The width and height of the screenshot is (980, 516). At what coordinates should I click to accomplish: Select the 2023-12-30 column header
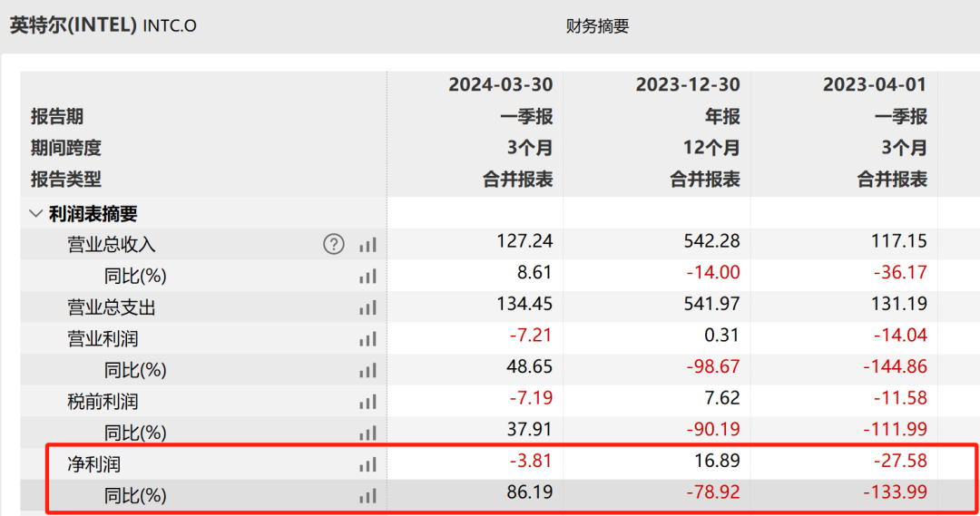point(687,84)
